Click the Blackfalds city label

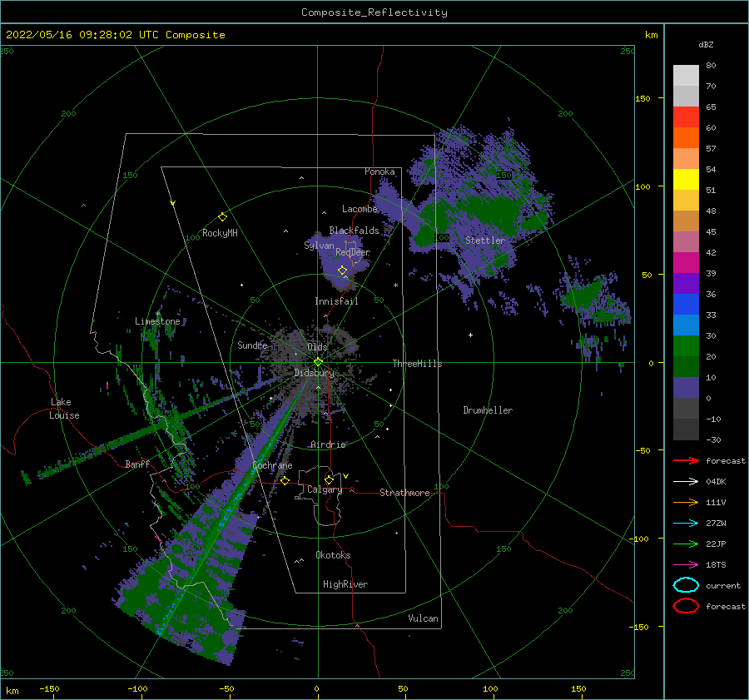coord(354,231)
